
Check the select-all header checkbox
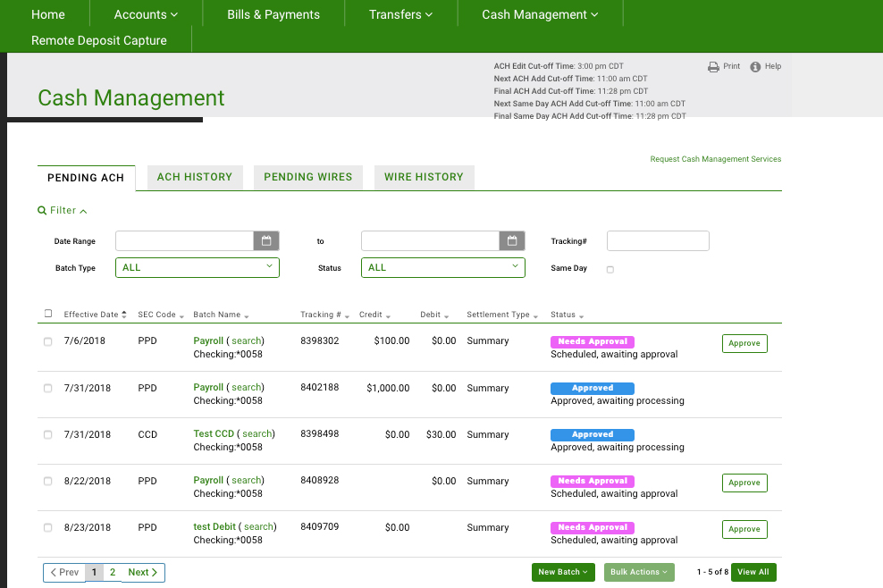point(48,315)
